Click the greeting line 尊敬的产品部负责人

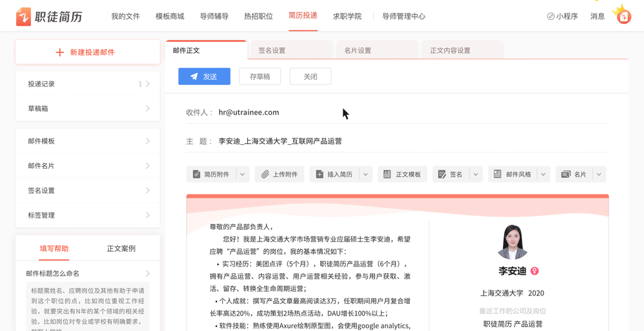pyautogui.click(x=241, y=226)
